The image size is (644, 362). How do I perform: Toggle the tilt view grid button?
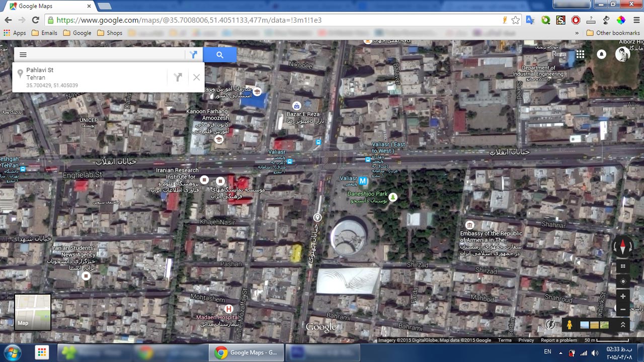coord(623,266)
